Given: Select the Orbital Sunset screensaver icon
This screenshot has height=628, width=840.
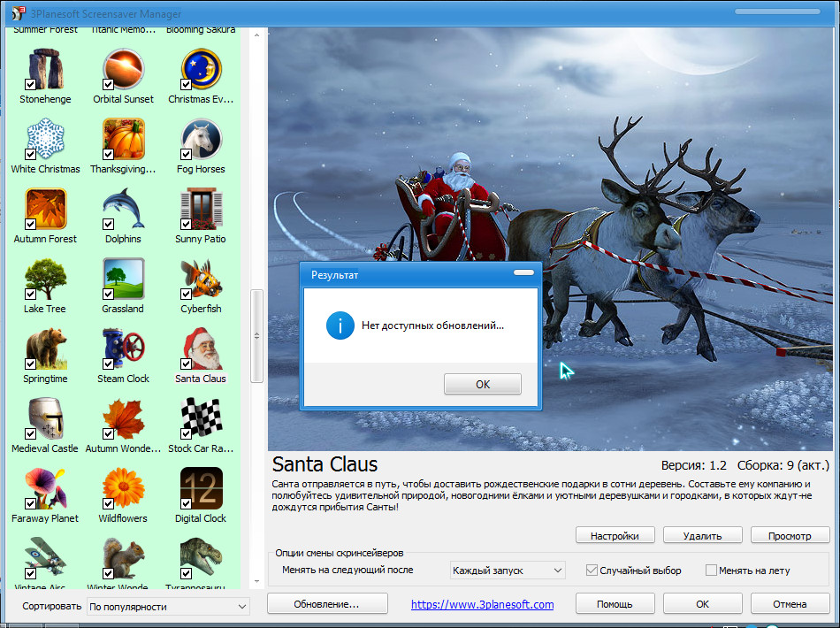Looking at the screenshot, I should pos(123,69).
